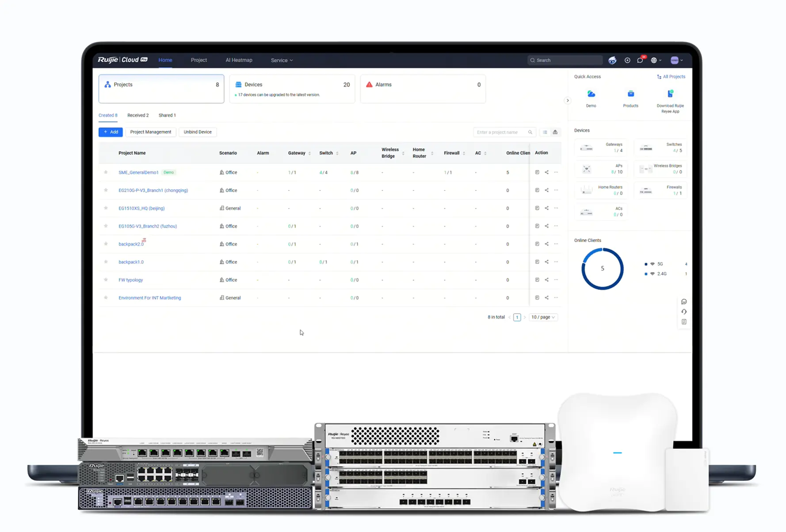Toggle favorite star for FW typology
This screenshot has height=532, width=786.
(106, 280)
